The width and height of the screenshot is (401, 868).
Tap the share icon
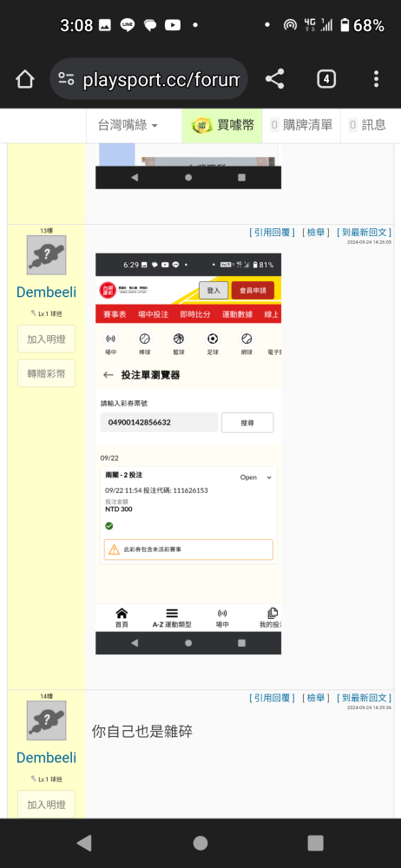coord(275,79)
